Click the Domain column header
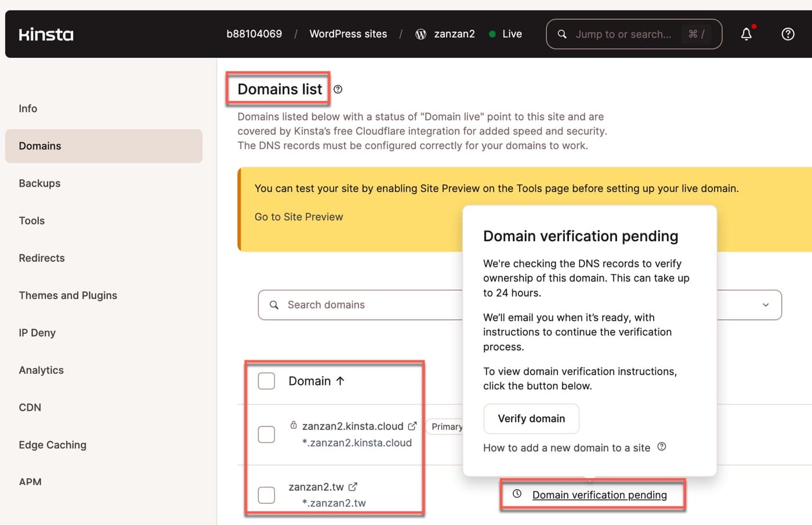This screenshot has width=812, height=525. tap(310, 381)
